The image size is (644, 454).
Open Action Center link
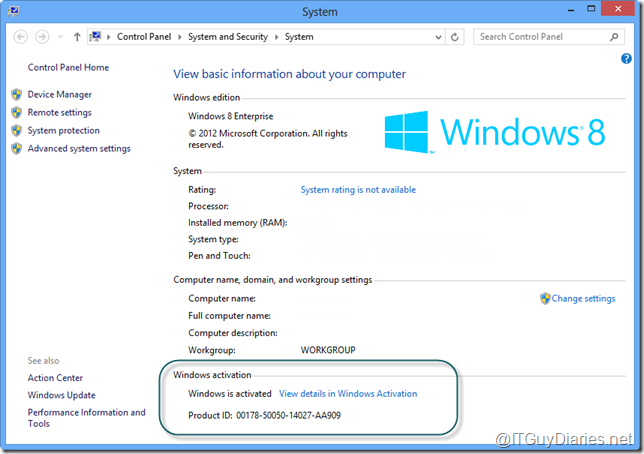click(x=55, y=378)
